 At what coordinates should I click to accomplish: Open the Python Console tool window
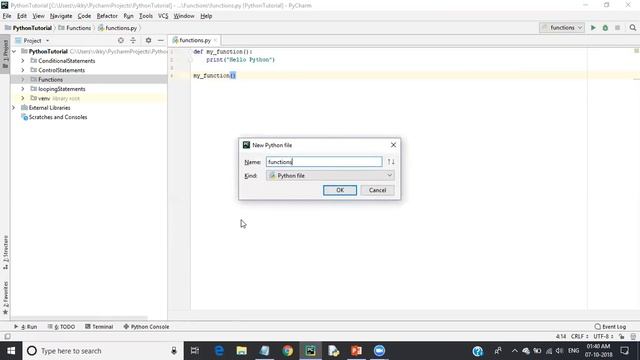146,327
